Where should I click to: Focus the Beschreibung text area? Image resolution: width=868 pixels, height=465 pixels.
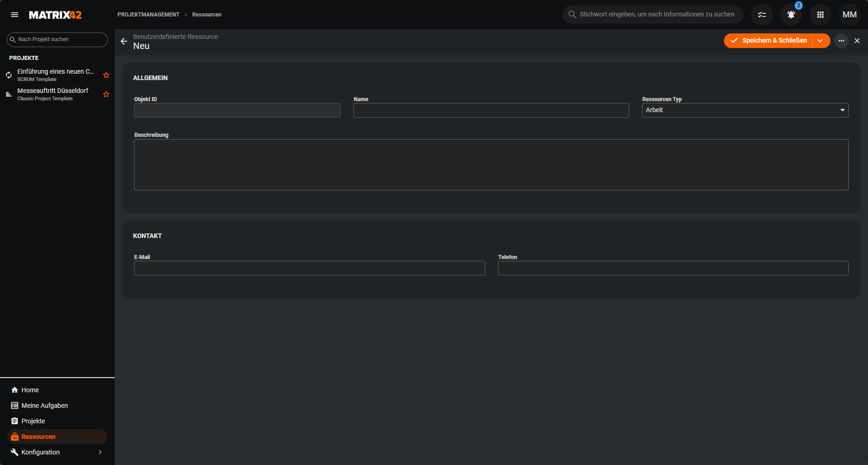(491, 165)
